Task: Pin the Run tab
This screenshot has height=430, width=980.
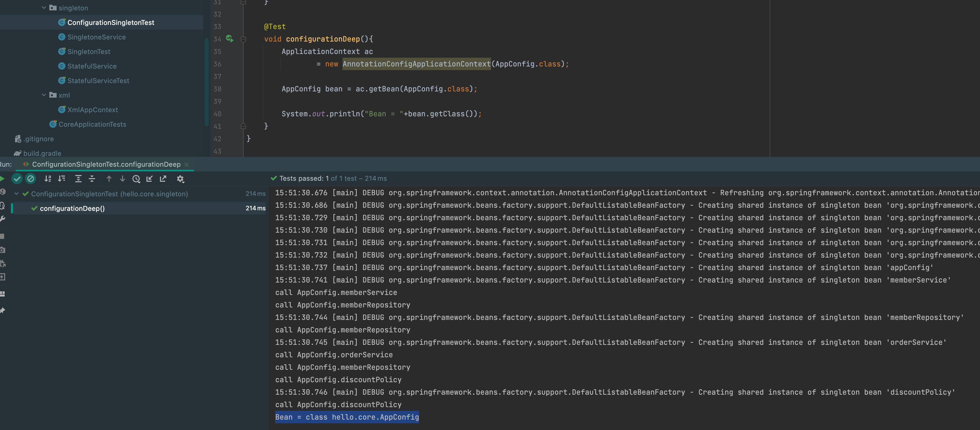Action: point(2,311)
